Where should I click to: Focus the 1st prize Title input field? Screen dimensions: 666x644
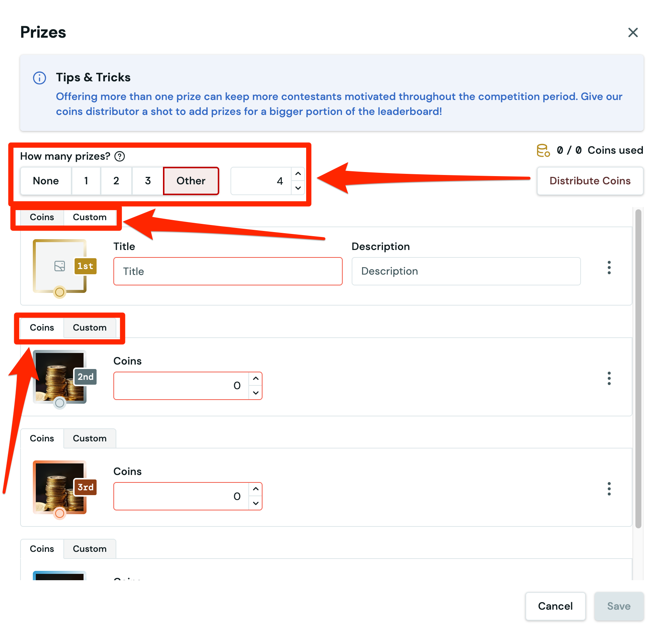(228, 271)
